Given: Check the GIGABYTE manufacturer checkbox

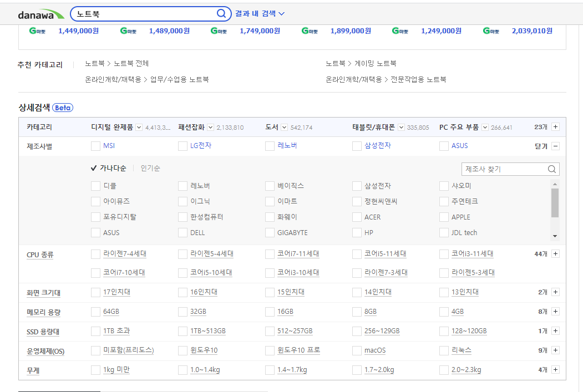Looking at the screenshot, I should (270, 233).
